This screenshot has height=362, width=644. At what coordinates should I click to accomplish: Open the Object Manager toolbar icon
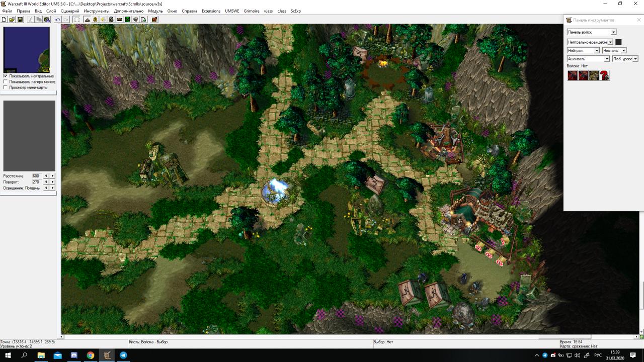pos(135,20)
